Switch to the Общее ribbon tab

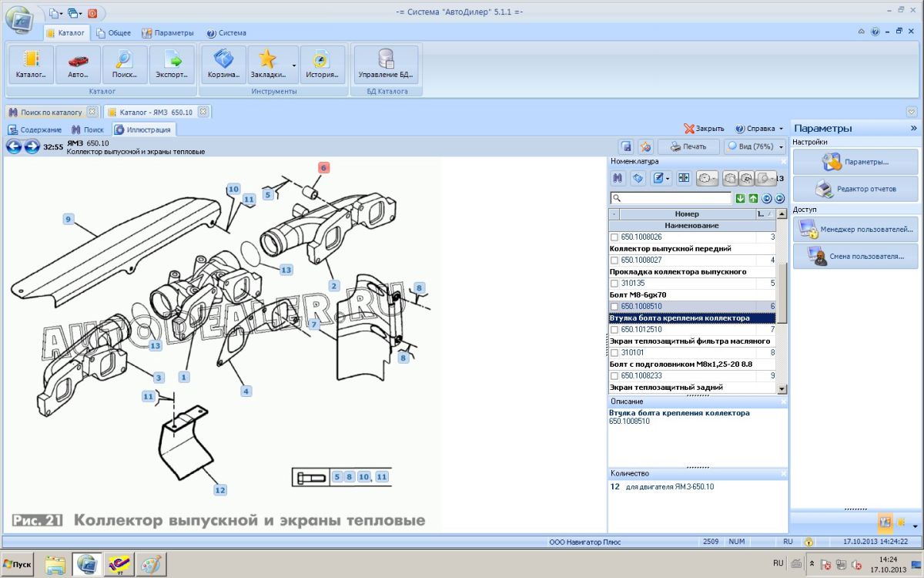tap(113, 33)
